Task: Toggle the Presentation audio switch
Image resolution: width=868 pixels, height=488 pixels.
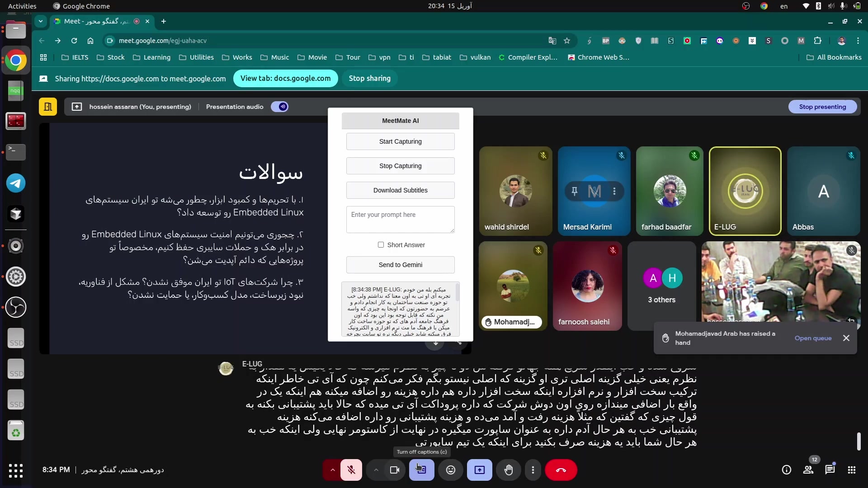Action: tap(280, 107)
